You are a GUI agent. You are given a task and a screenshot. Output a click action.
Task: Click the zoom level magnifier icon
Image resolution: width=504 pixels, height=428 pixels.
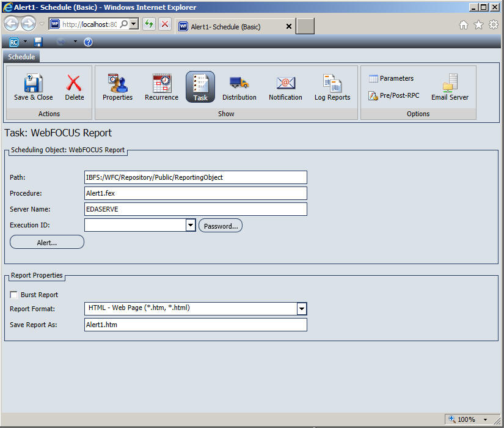point(452,419)
